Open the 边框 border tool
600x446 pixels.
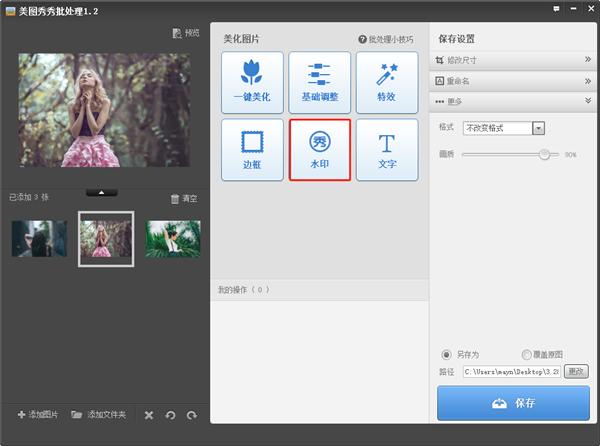(x=251, y=150)
